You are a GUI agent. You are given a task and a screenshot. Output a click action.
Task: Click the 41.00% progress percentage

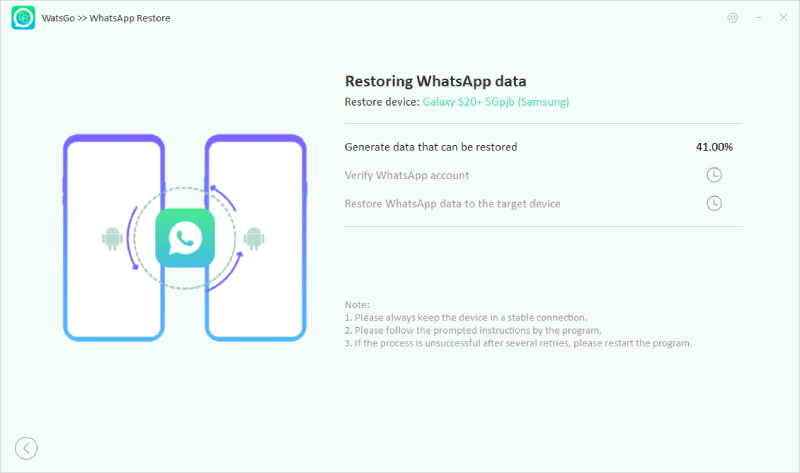[x=714, y=147]
